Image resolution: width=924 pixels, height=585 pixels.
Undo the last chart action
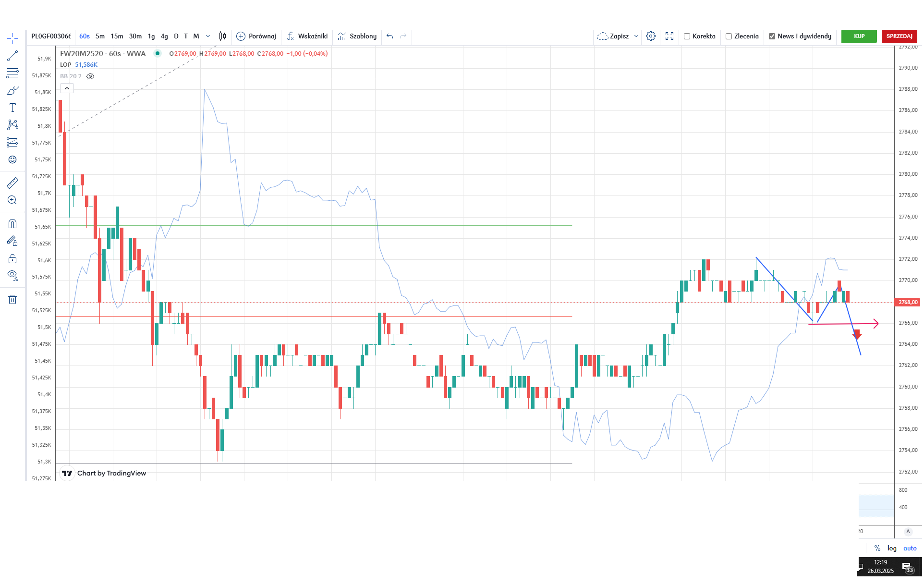tap(389, 36)
